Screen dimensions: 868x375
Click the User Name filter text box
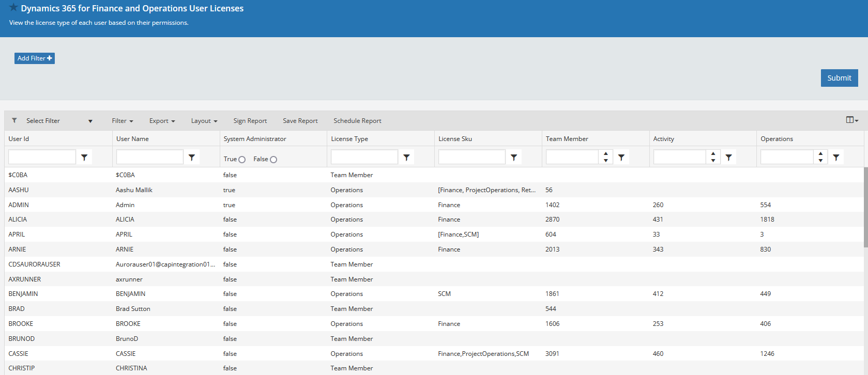coord(150,157)
